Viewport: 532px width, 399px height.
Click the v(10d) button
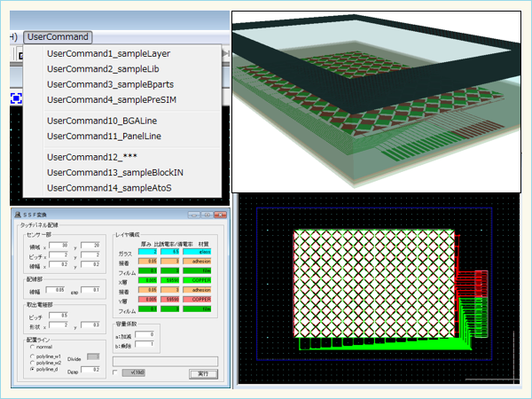point(135,373)
